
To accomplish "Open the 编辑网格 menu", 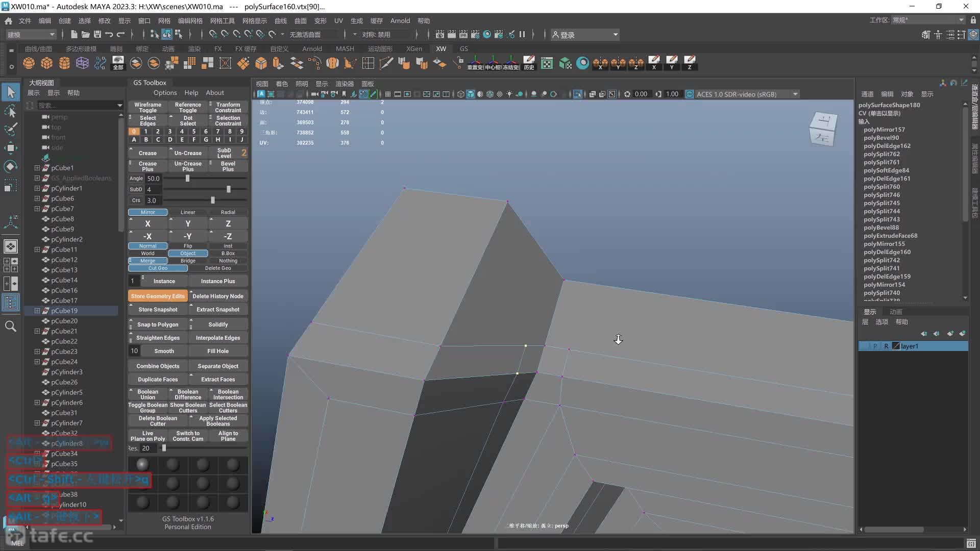I will [x=190, y=21].
